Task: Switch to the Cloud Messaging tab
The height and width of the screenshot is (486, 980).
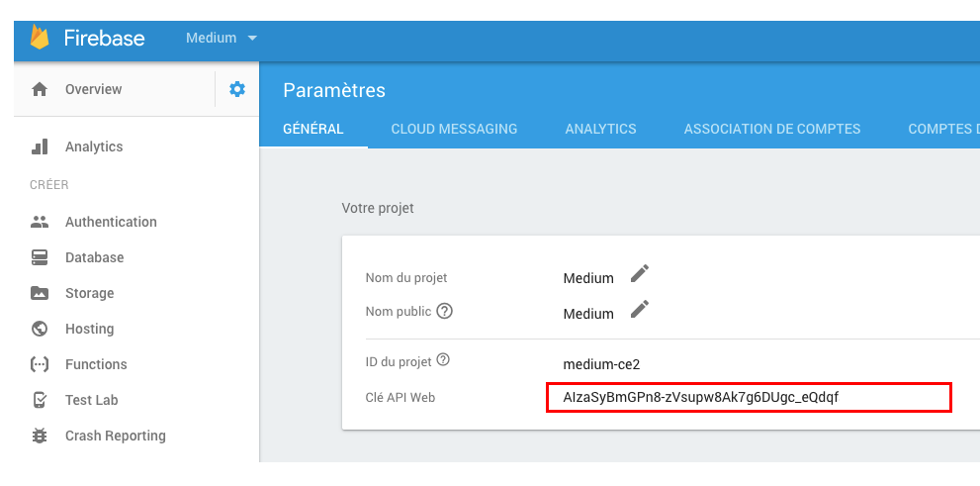Action: tap(454, 129)
